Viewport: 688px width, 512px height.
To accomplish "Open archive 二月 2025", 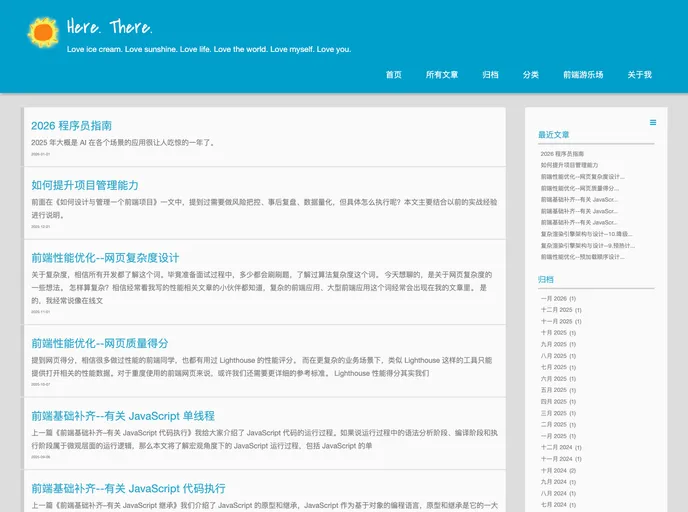I will [554, 425].
